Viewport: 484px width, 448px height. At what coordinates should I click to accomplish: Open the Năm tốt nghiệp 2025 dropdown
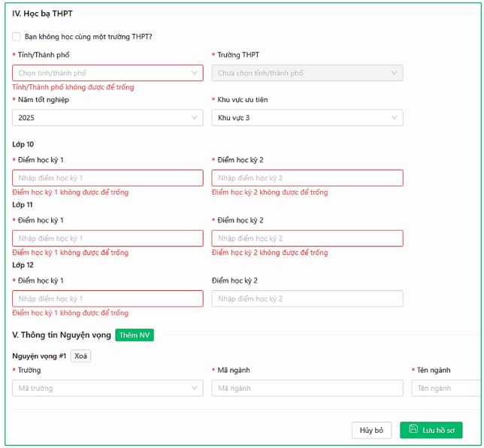coord(107,118)
